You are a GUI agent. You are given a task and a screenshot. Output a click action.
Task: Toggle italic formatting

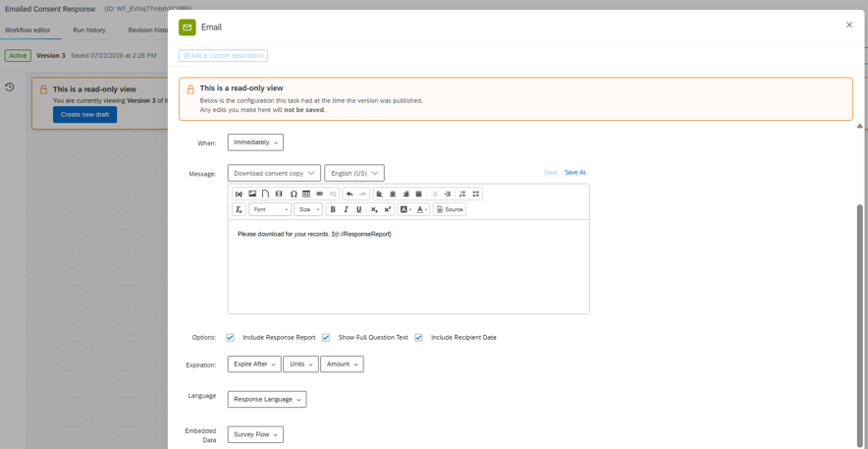pos(346,209)
